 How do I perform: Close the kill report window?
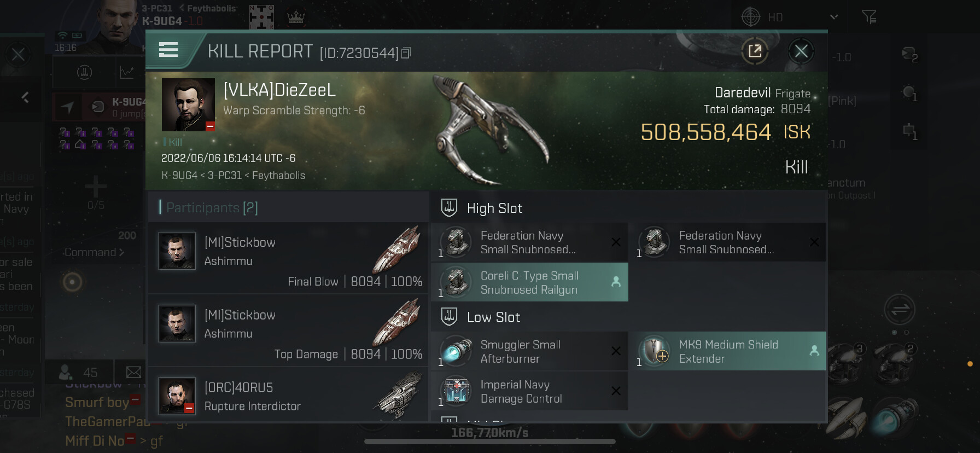[x=801, y=51]
